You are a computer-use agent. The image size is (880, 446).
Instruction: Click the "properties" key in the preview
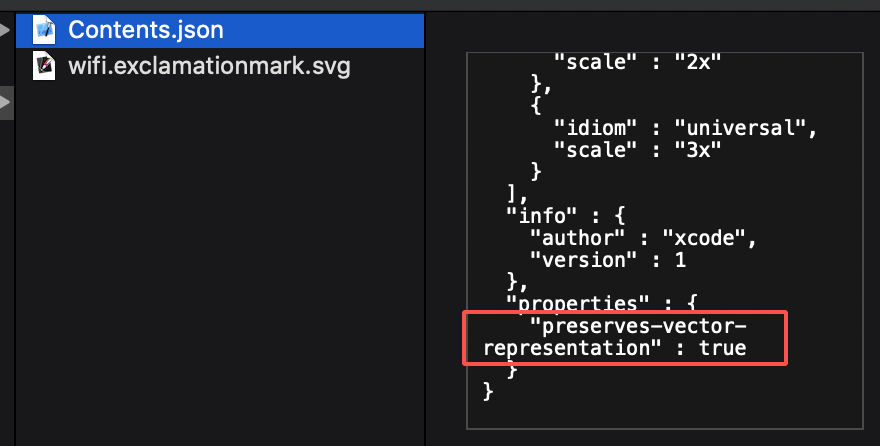coord(578,304)
